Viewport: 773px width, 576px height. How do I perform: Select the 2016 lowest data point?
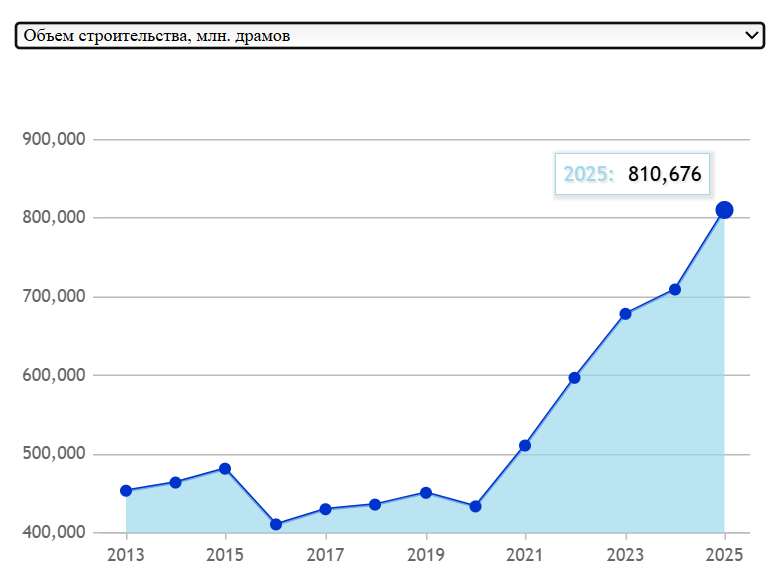(276, 525)
